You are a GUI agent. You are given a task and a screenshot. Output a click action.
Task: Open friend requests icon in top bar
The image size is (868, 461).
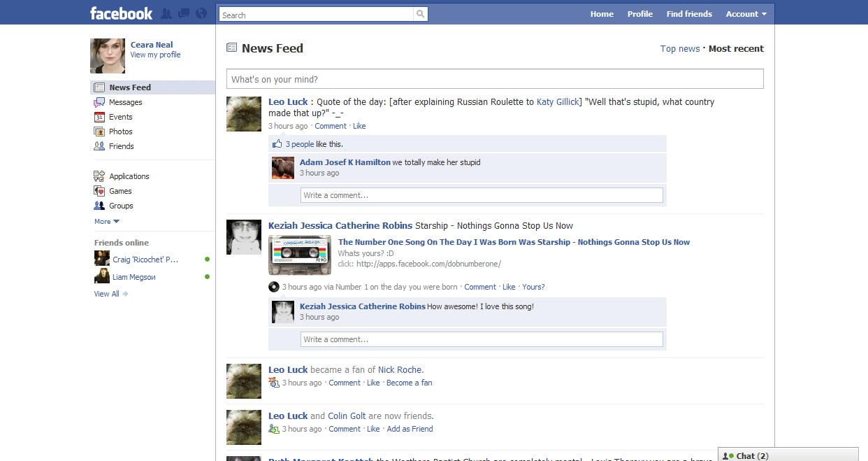166,13
